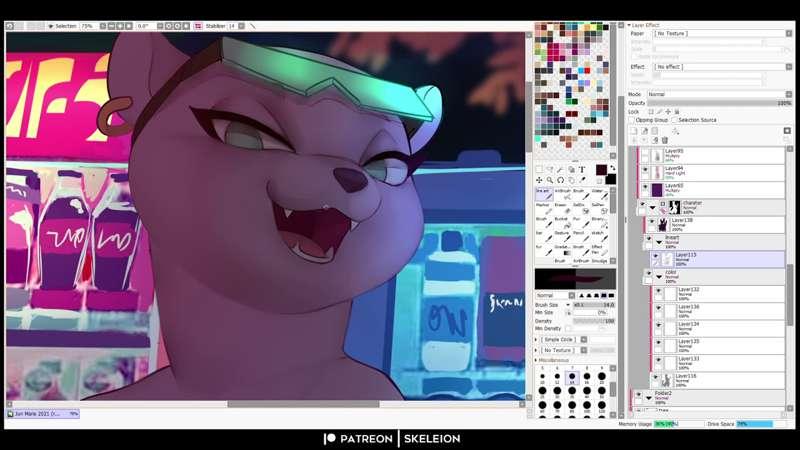Choose the Texture brush preset
Screen dimensions: 800x450
[x=562, y=237]
